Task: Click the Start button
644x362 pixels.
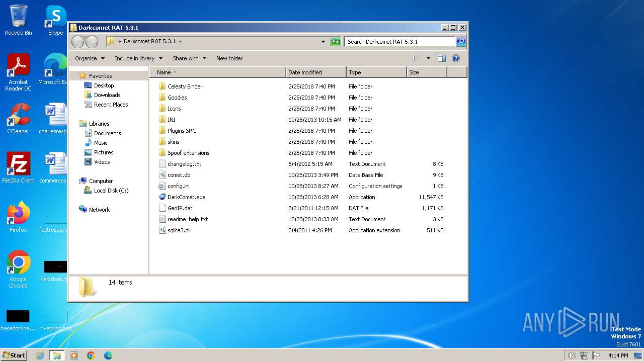Action: [x=14, y=355]
